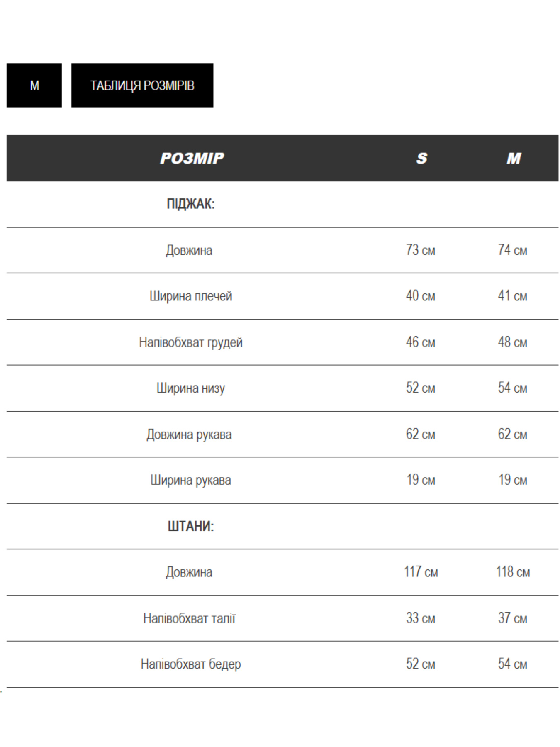Select the ПІДЖАК: section heading
The width and height of the screenshot is (560, 747).
coord(191,204)
